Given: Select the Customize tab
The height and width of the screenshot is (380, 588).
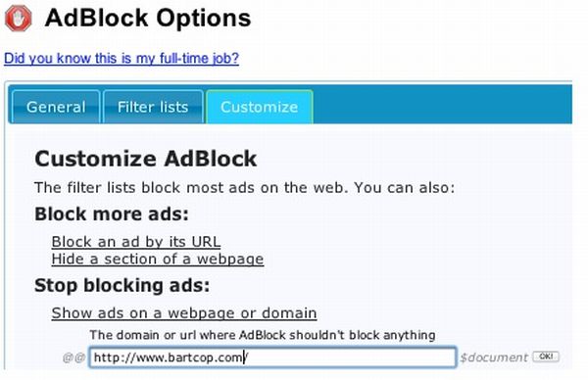Looking at the screenshot, I should 260,107.
